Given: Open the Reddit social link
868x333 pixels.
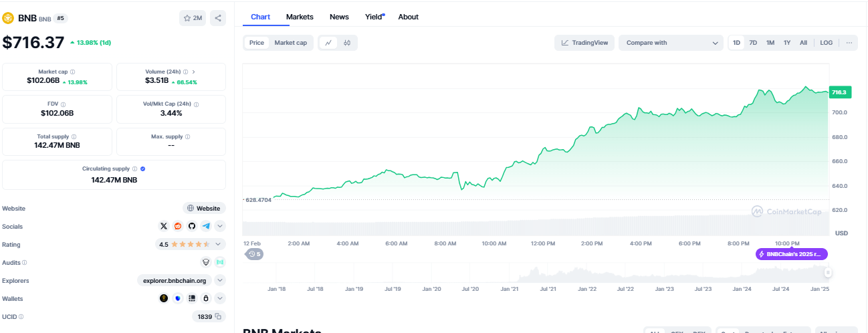Looking at the screenshot, I should pos(178,226).
